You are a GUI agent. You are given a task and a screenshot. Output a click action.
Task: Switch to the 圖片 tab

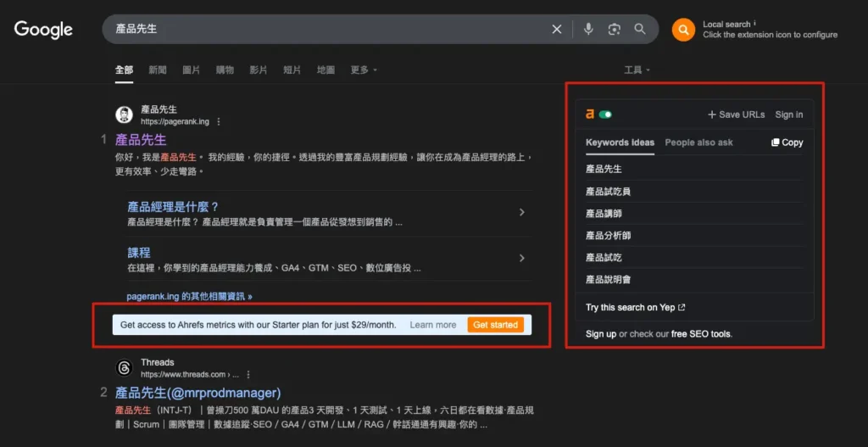click(x=192, y=70)
